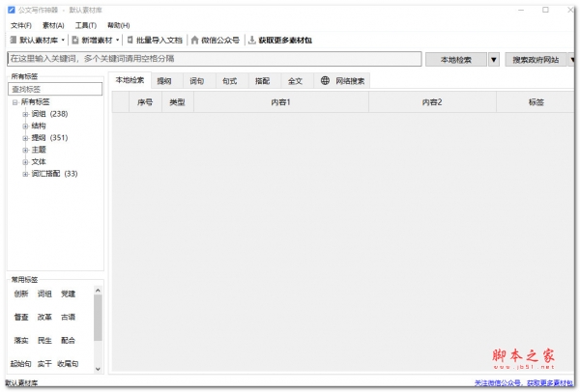This screenshot has width=580, height=392.
Task: Open the 素材(A) menu
Action: (53, 25)
